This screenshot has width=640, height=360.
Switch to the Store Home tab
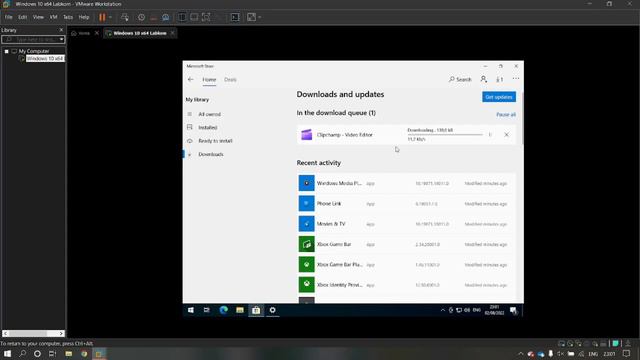[209, 80]
